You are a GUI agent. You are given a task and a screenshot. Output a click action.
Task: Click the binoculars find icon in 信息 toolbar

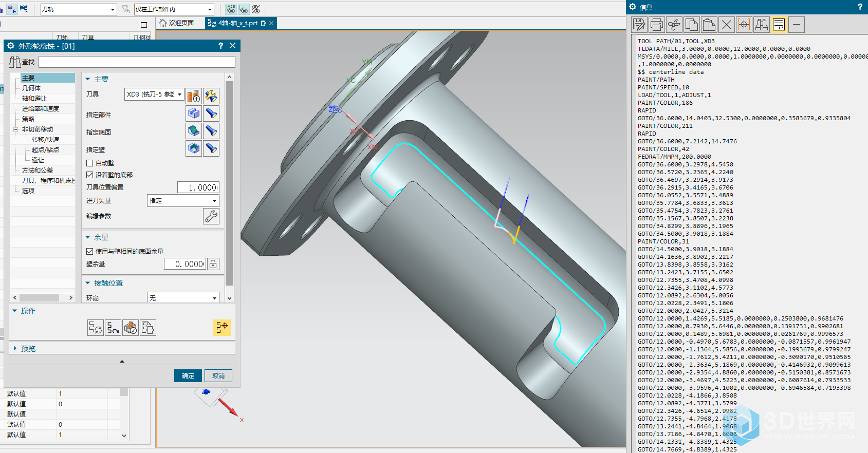click(762, 25)
